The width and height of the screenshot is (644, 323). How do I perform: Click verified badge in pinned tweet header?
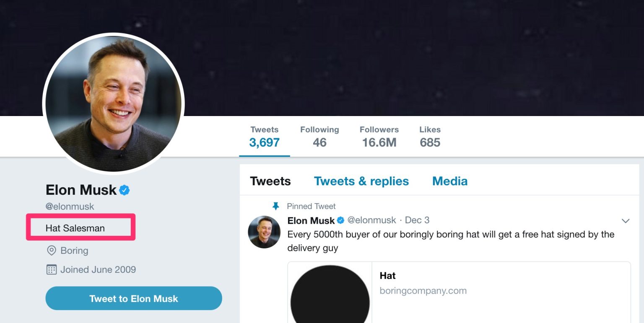pyautogui.click(x=340, y=220)
